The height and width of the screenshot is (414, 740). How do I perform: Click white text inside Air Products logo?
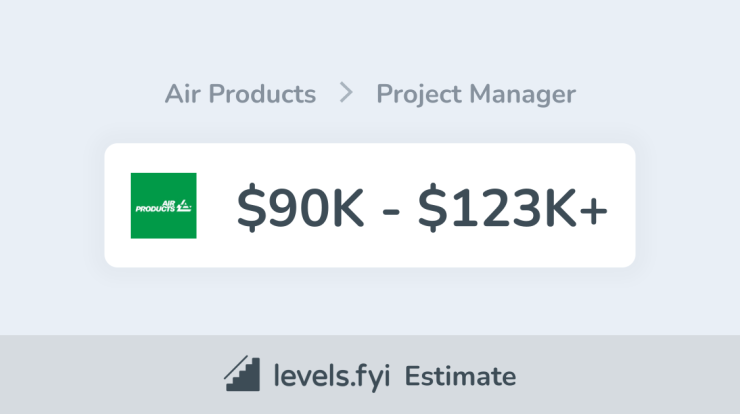pos(163,206)
